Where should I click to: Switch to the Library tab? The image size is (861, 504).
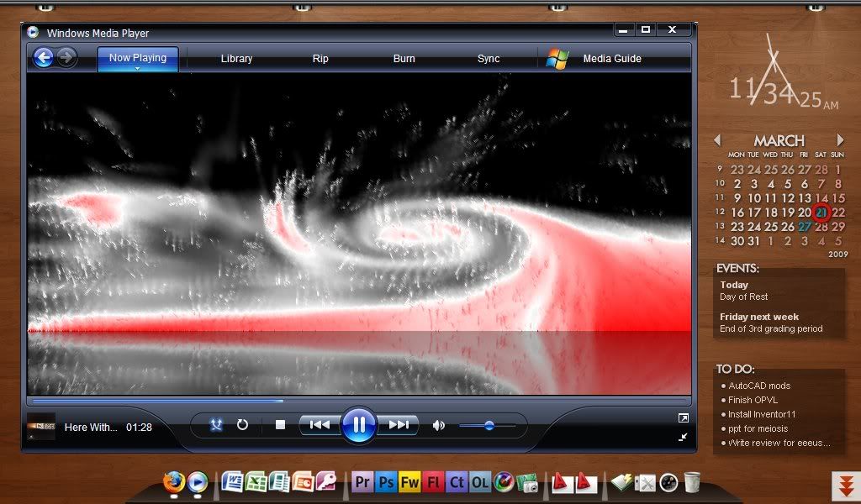(236, 59)
